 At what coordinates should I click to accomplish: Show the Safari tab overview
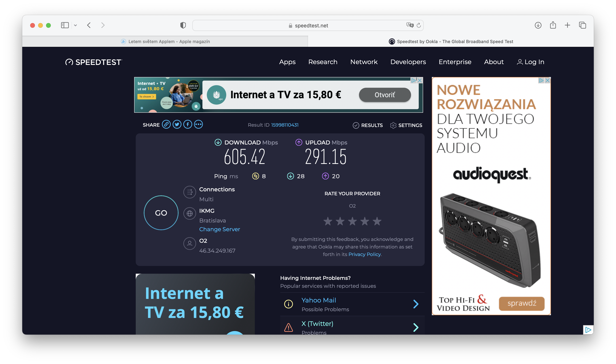582,25
